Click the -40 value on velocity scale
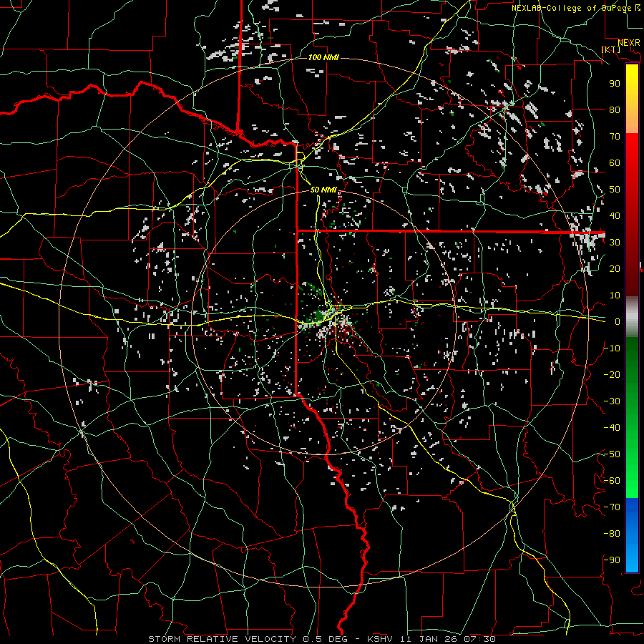644x644 pixels. point(612,428)
